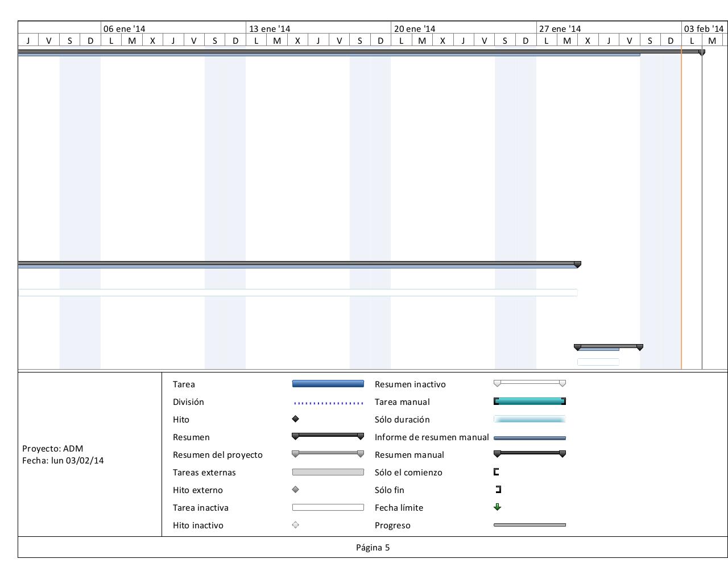Select the 03 feb '14 week header
The image size is (728, 567).
point(704,28)
